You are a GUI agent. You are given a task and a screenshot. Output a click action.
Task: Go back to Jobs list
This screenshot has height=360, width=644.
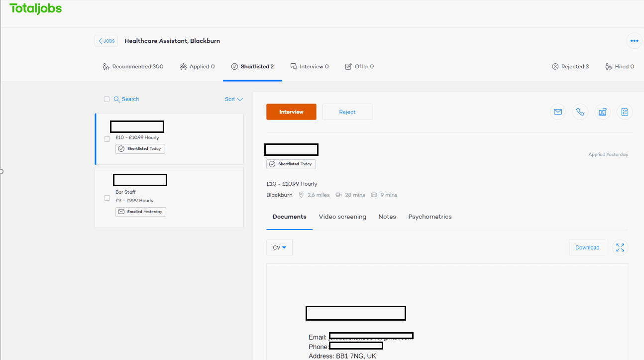click(107, 41)
